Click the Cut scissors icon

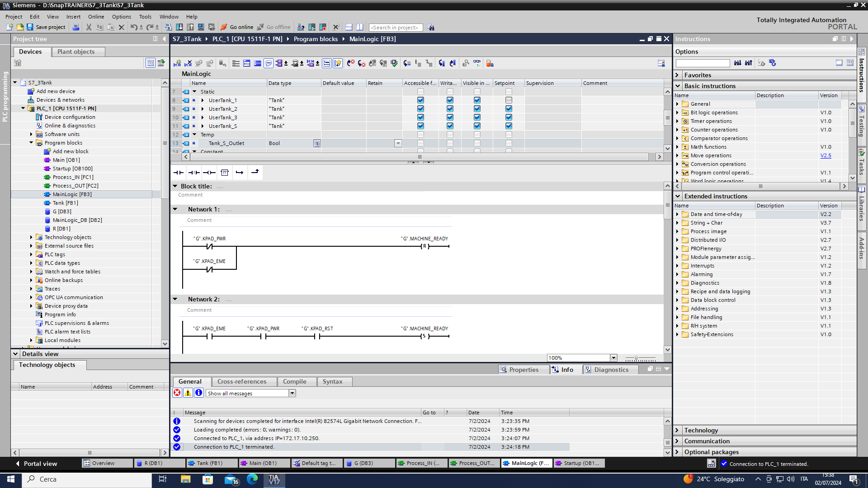tap(89, 27)
